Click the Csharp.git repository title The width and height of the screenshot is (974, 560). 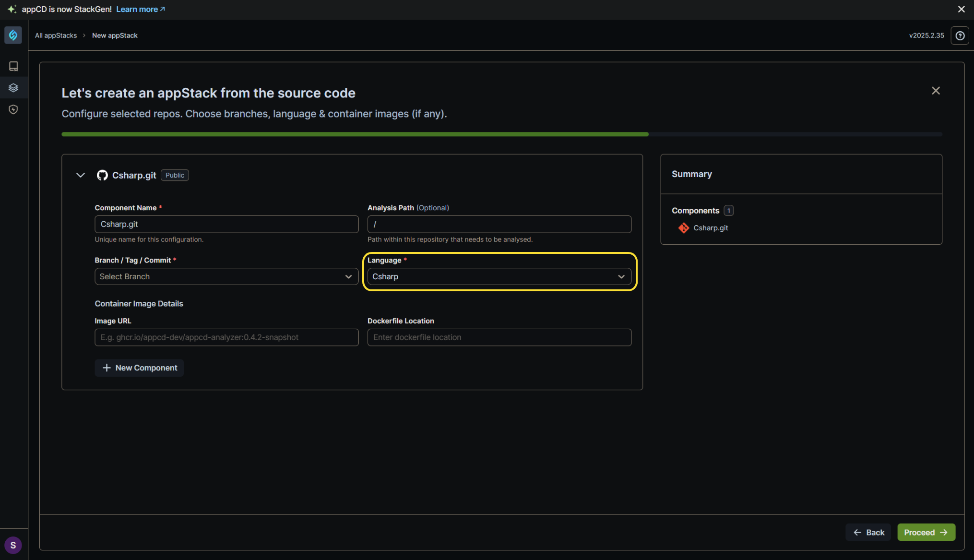coord(134,175)
